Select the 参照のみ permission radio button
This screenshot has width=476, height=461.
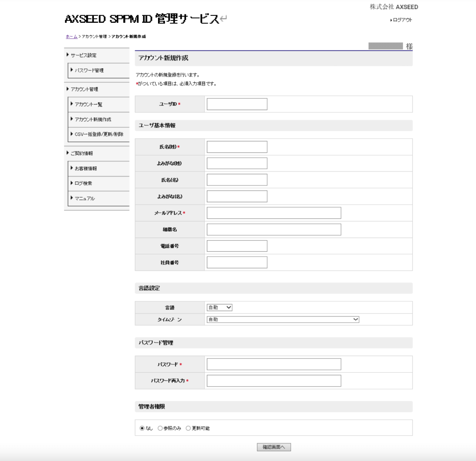(160, 428)
